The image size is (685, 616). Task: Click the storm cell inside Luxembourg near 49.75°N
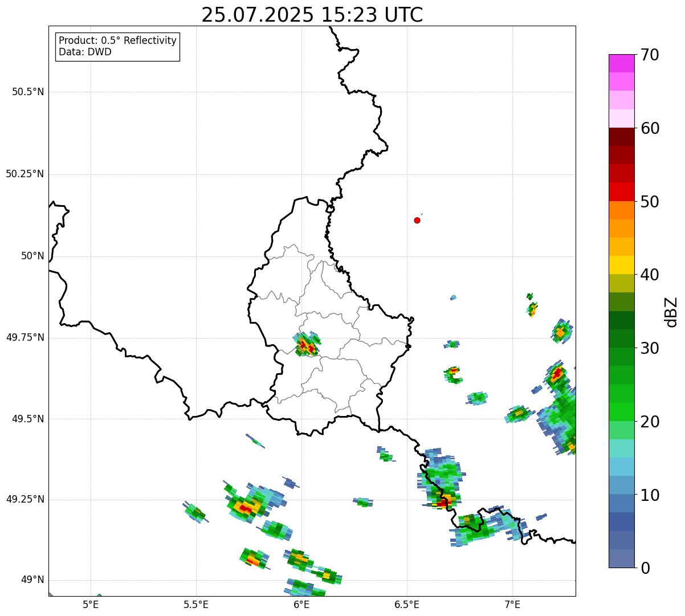pos(308,345)
